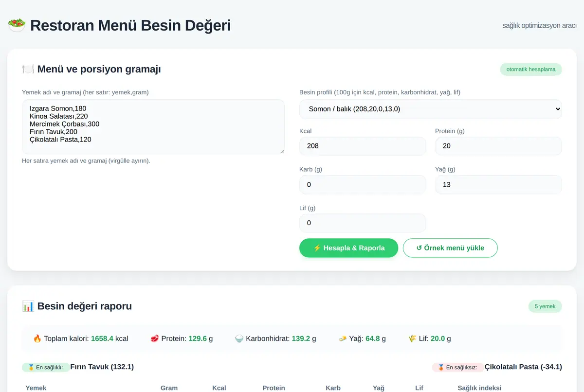The image size is (584, 392).
Task: Click the salad bowl logo icon
Action: tap(17, 25)
